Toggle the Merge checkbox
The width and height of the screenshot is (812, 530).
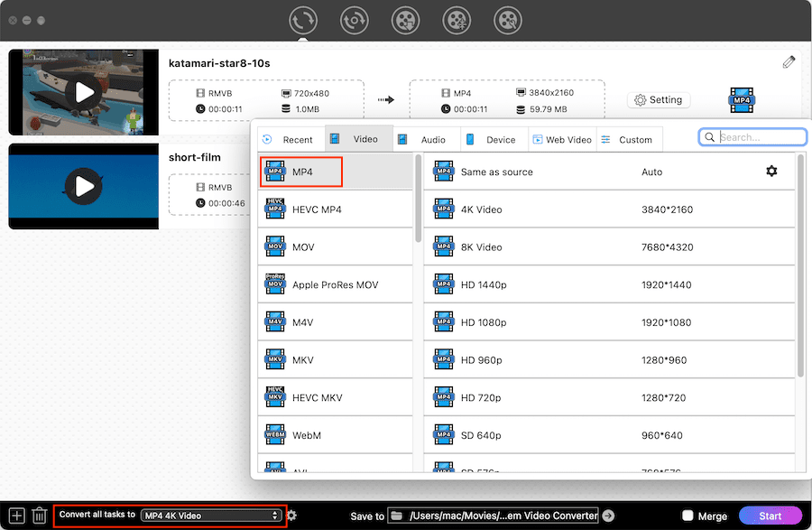tap(687, 516)
